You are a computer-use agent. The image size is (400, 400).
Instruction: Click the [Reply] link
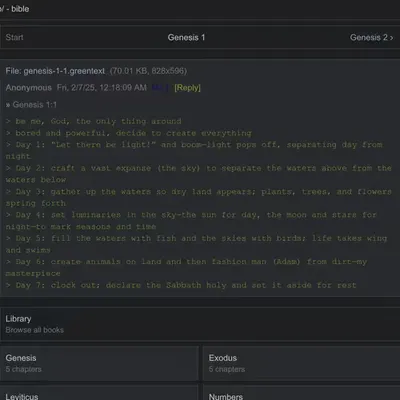[x=187, y=88]
